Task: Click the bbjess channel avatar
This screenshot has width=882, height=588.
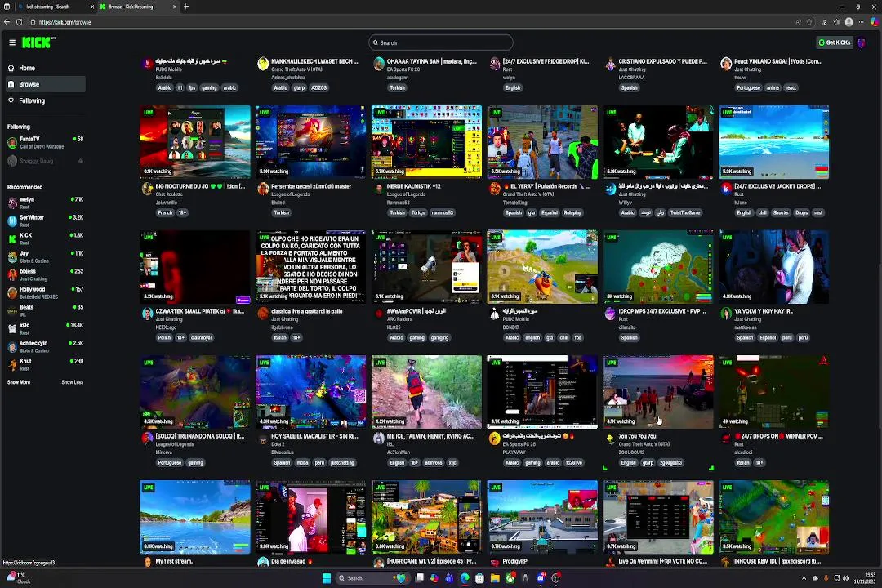Action: pos(12,274)
